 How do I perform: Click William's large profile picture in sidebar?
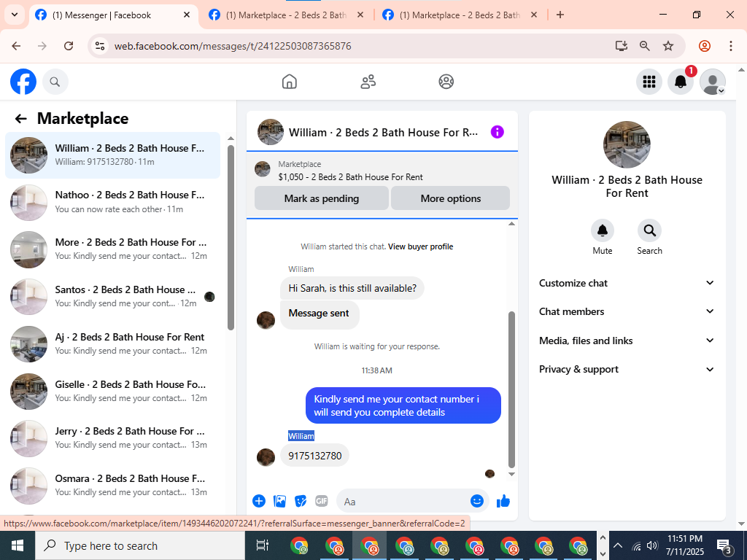(x=627, y=145)
